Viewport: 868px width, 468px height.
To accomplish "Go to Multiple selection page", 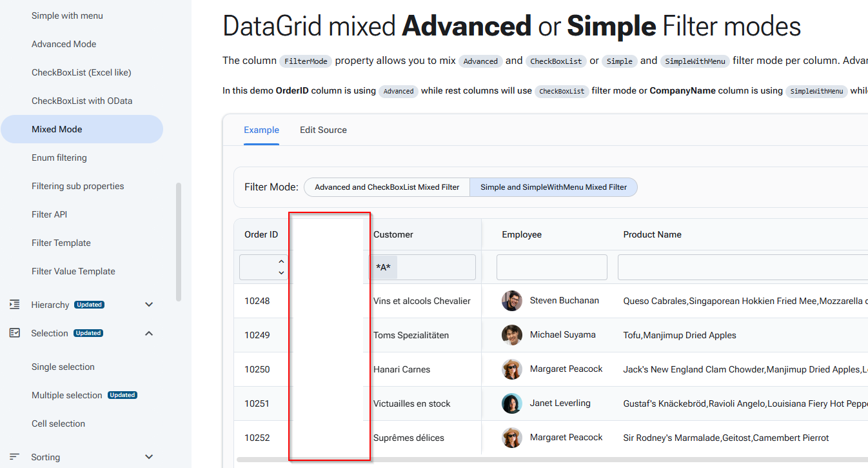I will tap(67, 395).
